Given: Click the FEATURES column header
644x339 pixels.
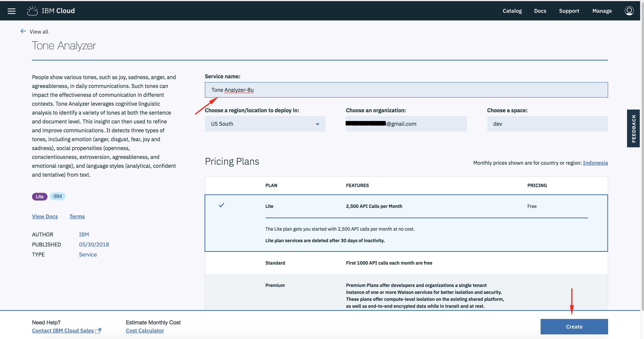Looking at the screenshot, I should tap(357, 185).
